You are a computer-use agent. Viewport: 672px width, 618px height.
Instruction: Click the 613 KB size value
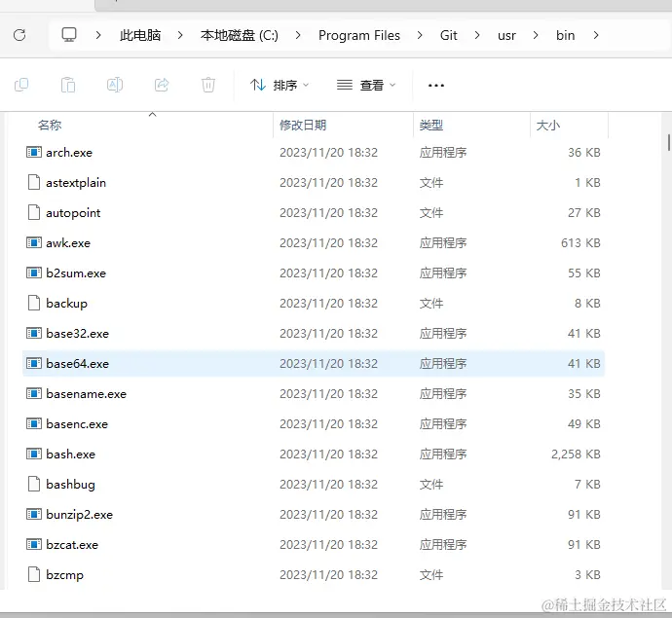pyautogui.click(x=580, y=243)
